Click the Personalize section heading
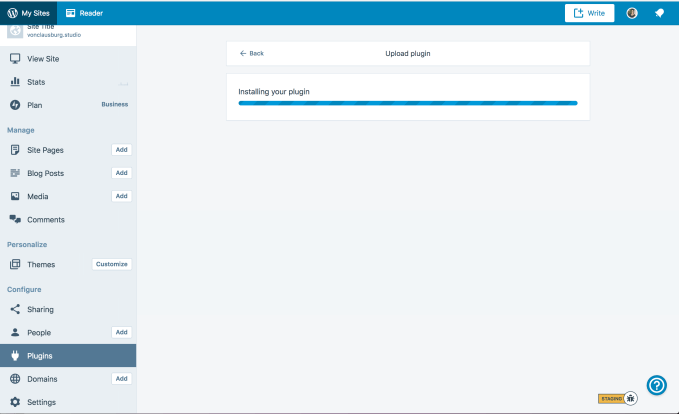The image size is (679, 414). pos(27,244)
